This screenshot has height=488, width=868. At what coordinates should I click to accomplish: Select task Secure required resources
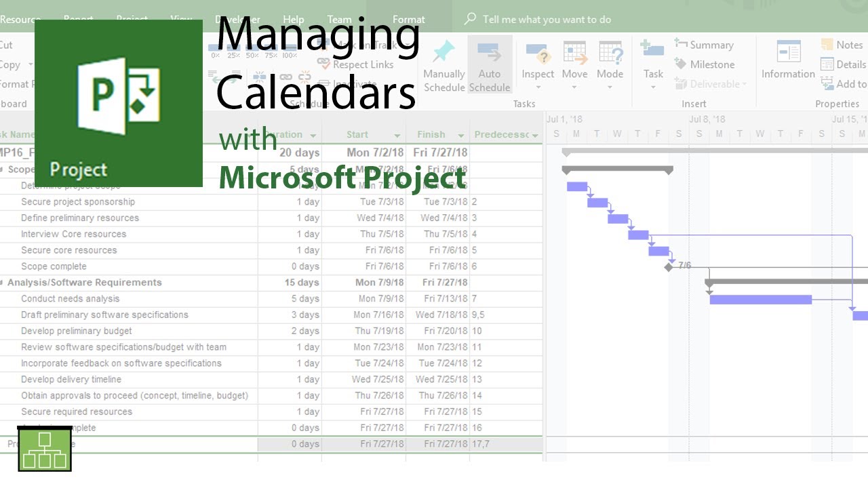click(x=77, y=411)
